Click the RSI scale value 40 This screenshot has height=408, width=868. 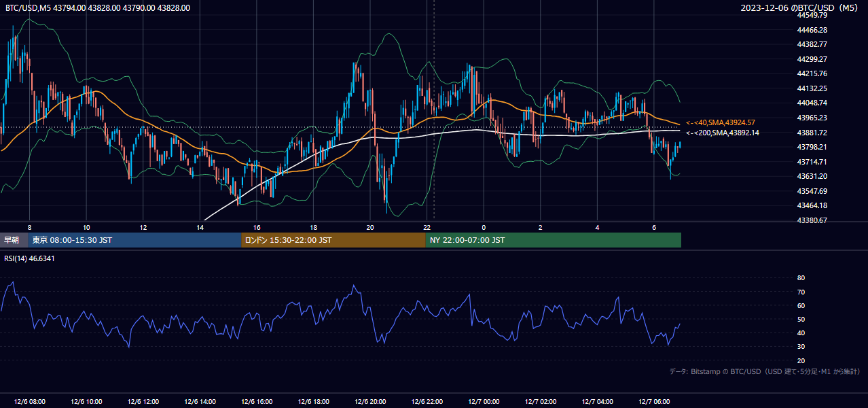tap(801, 333)
